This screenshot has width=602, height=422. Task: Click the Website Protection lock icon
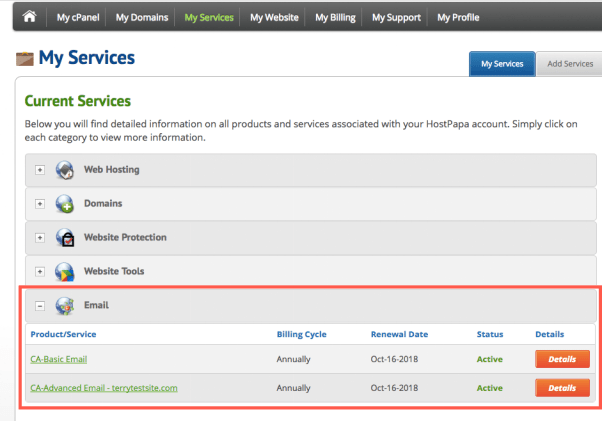point(66,238)
